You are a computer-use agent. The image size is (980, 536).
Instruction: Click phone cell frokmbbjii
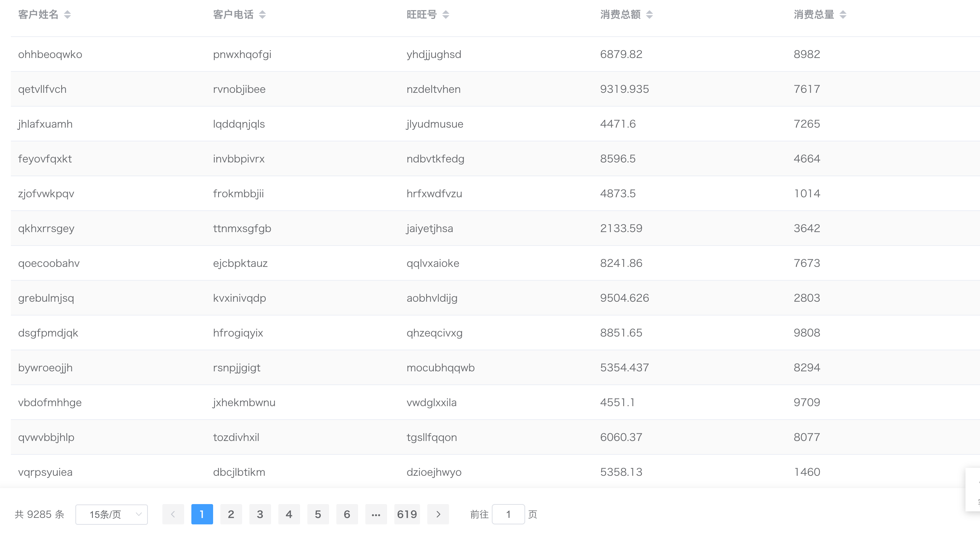(x=238, y=194)
